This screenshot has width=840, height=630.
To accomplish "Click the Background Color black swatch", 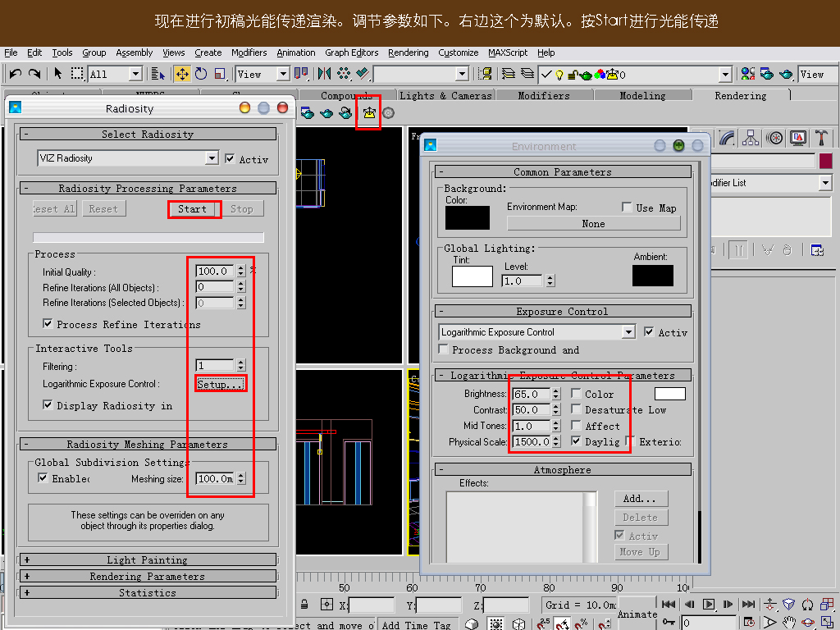I will tap(467, 217).
